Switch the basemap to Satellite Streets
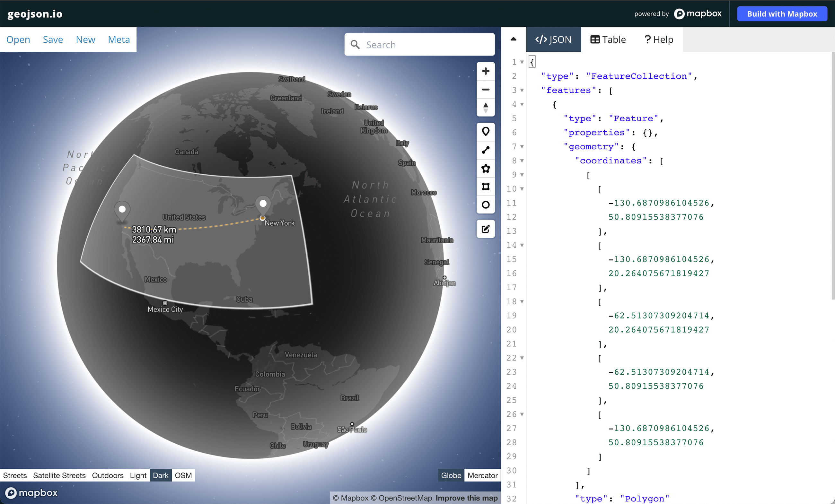Image resolution: width=835 pixels, height=504 pixels. (59, 475)
